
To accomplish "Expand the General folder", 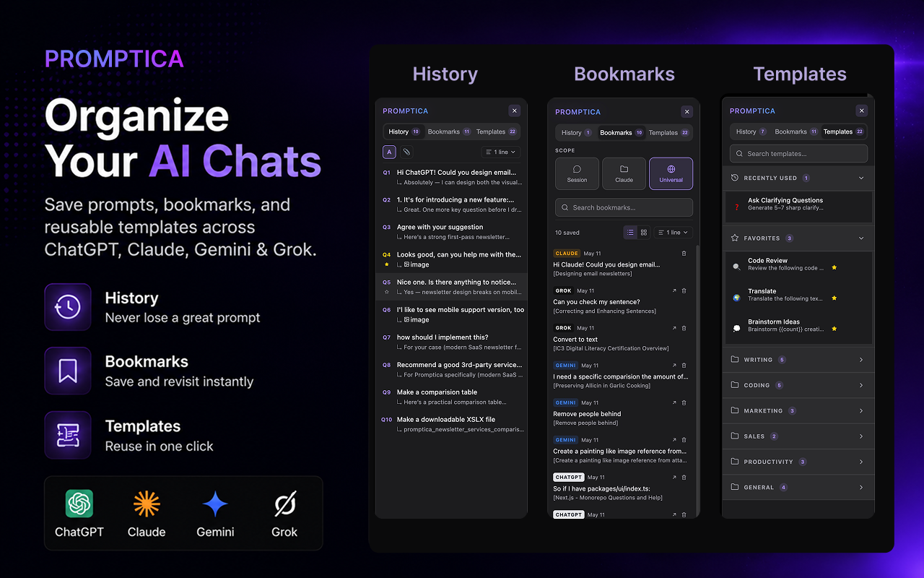I will 798,488.
